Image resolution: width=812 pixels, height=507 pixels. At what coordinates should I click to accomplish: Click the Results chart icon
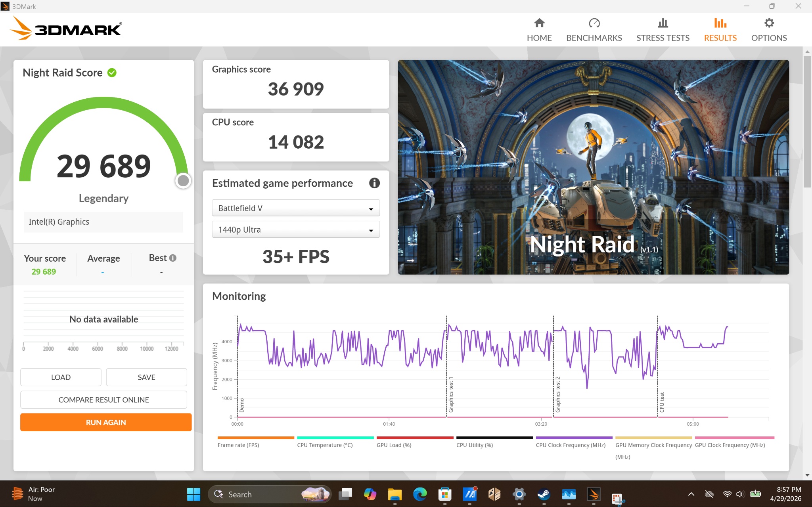(x=720, y=23)
